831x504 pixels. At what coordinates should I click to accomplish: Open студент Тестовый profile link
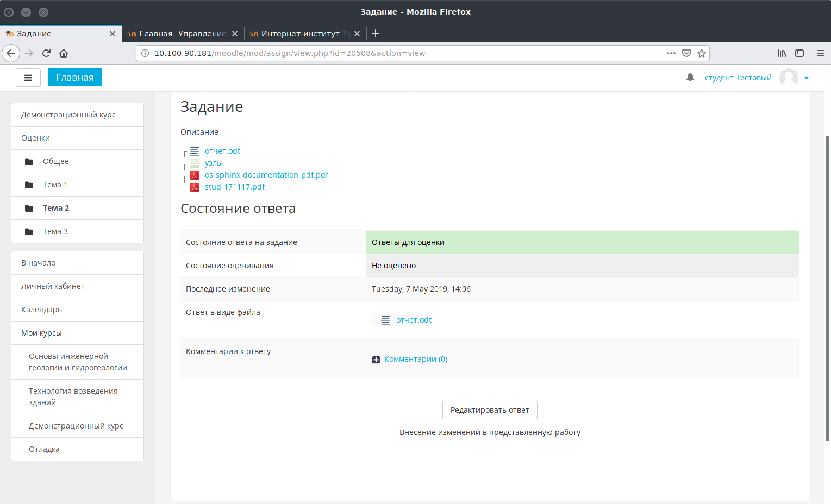click(738, 78)
